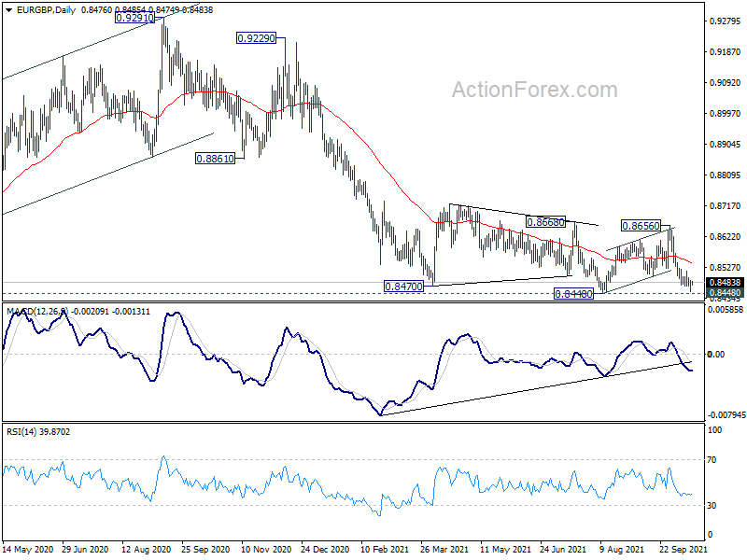Click the 11 May 2021 date label

click(505, 549)
